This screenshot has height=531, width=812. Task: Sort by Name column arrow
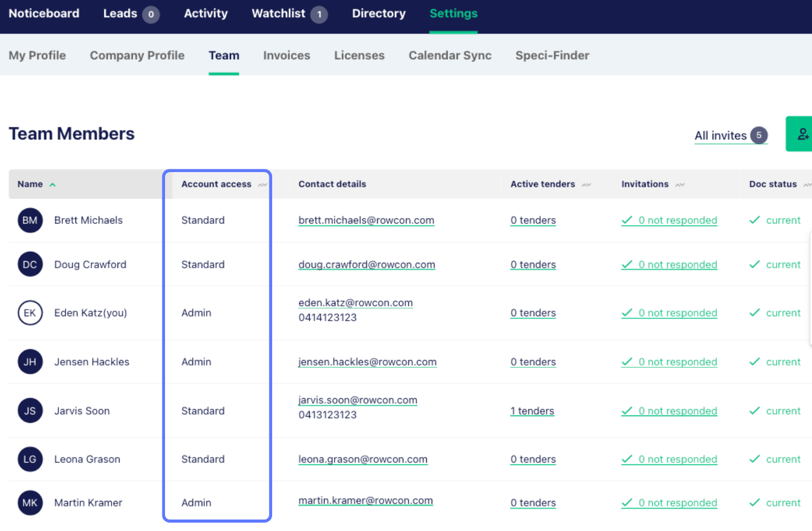click(x=52, y=185)
